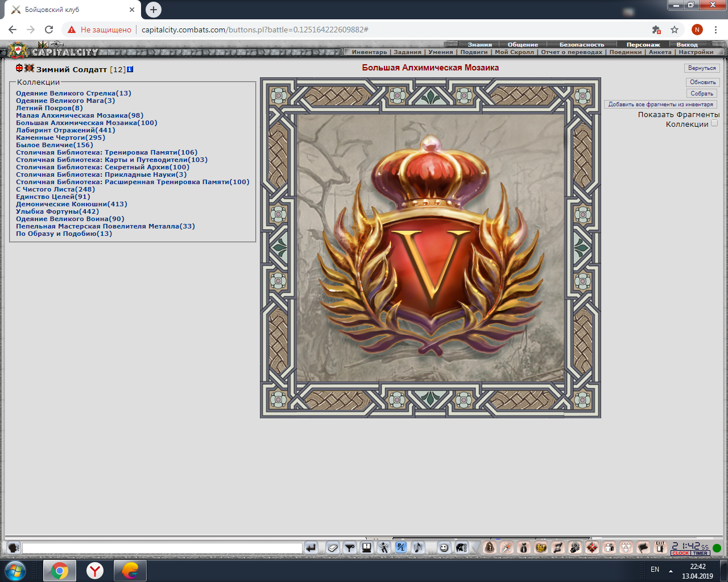Click the red cross alignment icon by name

(19, 68)
